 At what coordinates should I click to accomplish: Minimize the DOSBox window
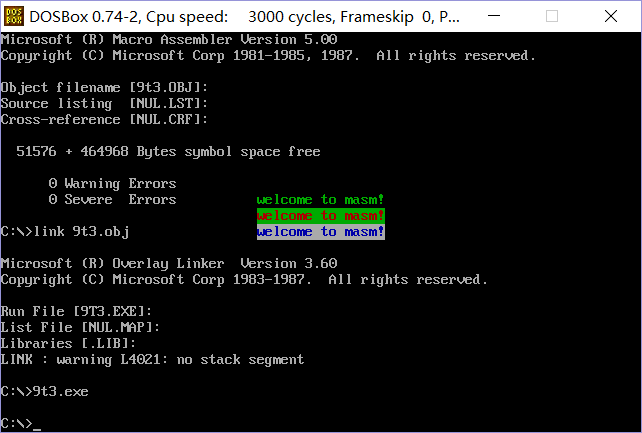pyautogui.click(x=494, y=16)
